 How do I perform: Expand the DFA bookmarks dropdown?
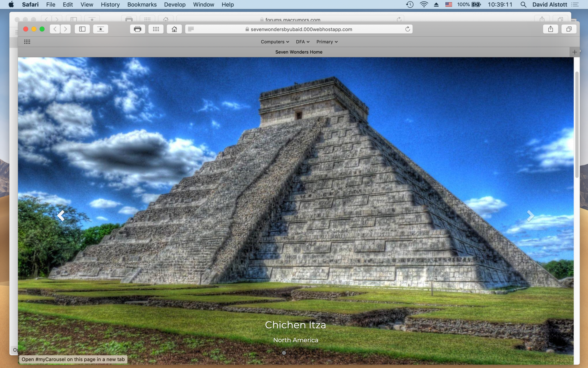tap(303, 42)
